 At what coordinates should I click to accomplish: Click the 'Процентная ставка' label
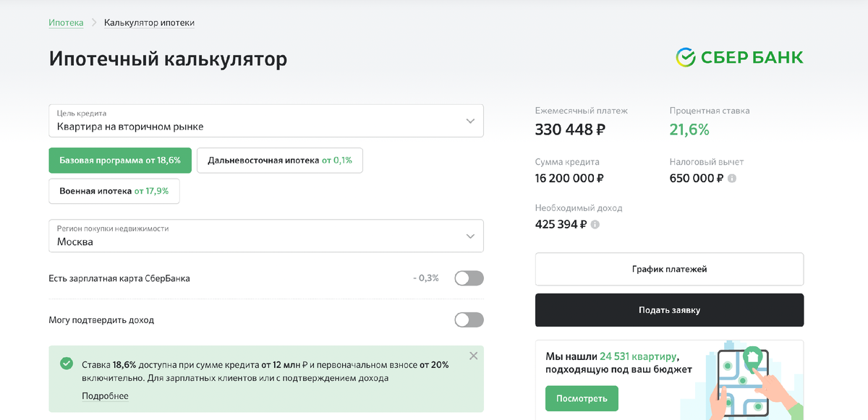pyautogui.click(x=710, y=111)
